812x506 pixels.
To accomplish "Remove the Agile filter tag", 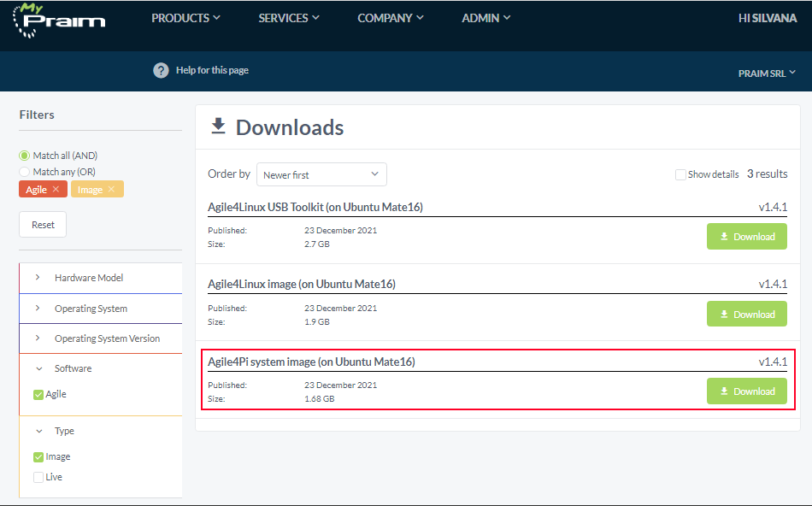I will point(56,189).
